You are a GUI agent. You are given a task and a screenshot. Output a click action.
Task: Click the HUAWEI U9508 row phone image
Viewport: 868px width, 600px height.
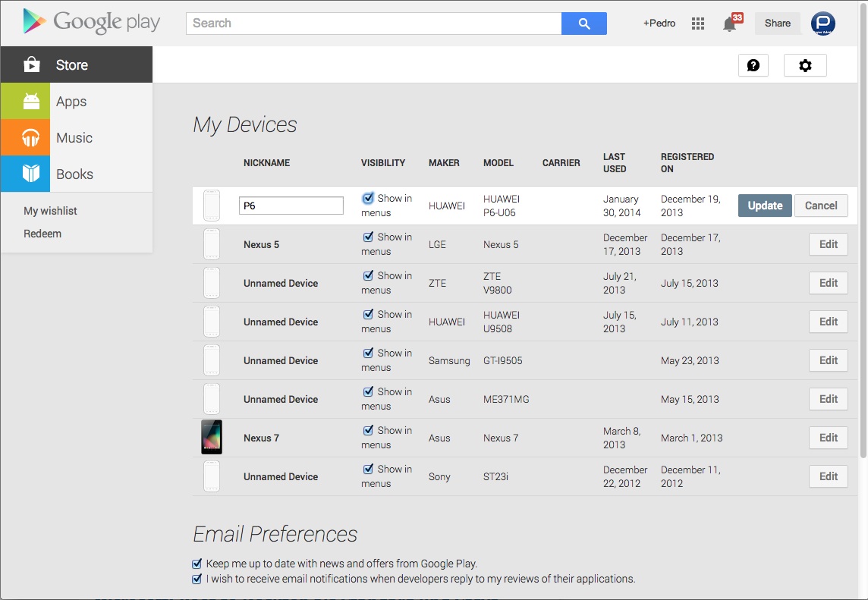click(212, 322)
